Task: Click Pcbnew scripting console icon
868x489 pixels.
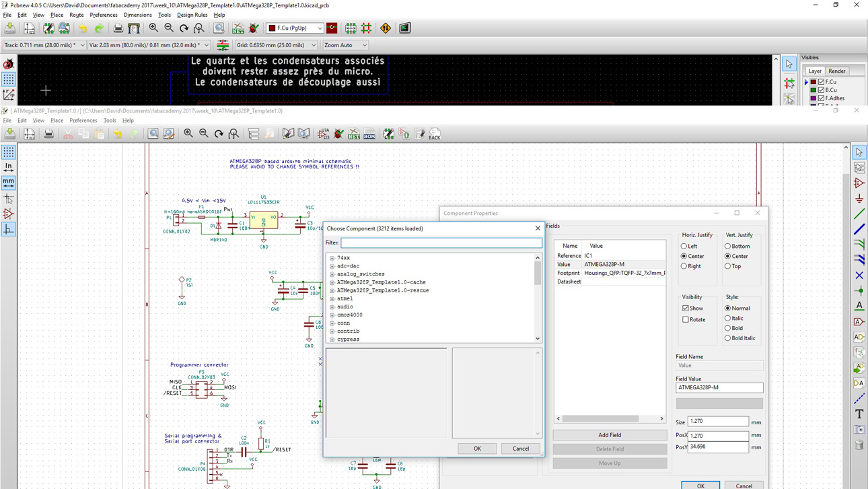Action: tap(404, 28)
